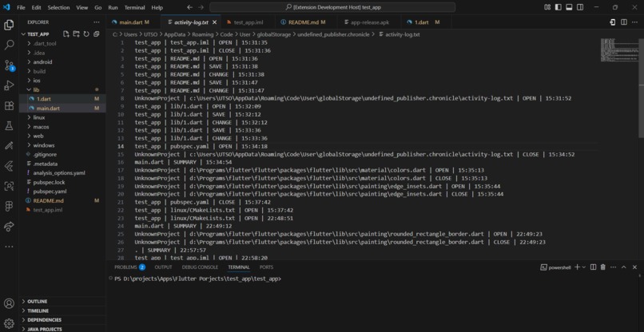Viewport: 644px width, 332px height.
Task: Switch to the README.md editor tab
Action: (x=306, y=22)
